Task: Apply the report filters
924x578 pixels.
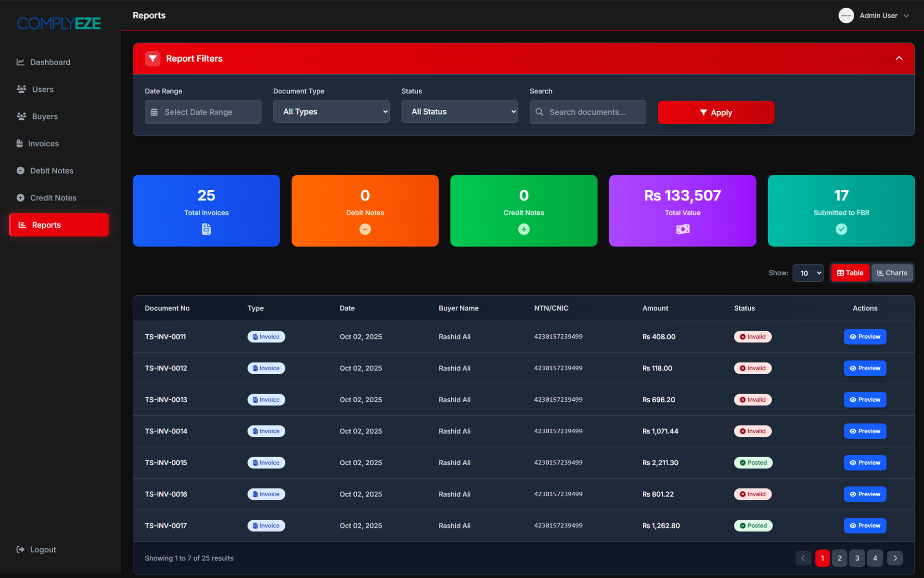Action: pos(716,113)
